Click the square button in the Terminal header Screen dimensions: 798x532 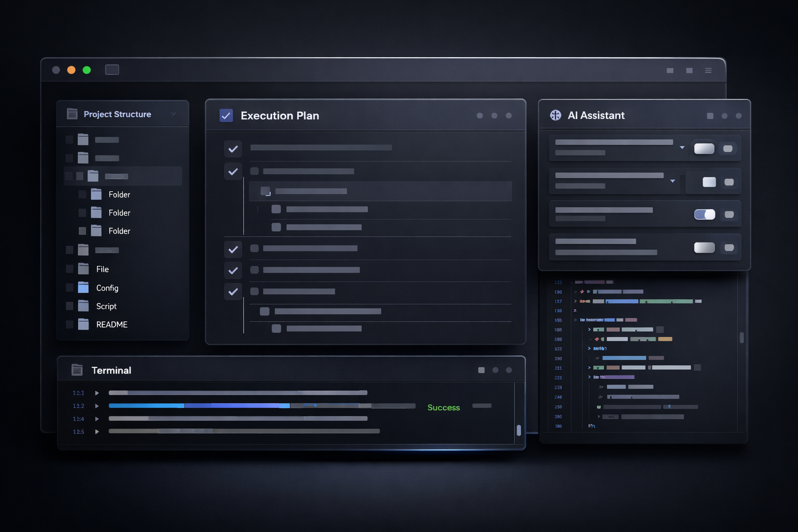point(481,370)
